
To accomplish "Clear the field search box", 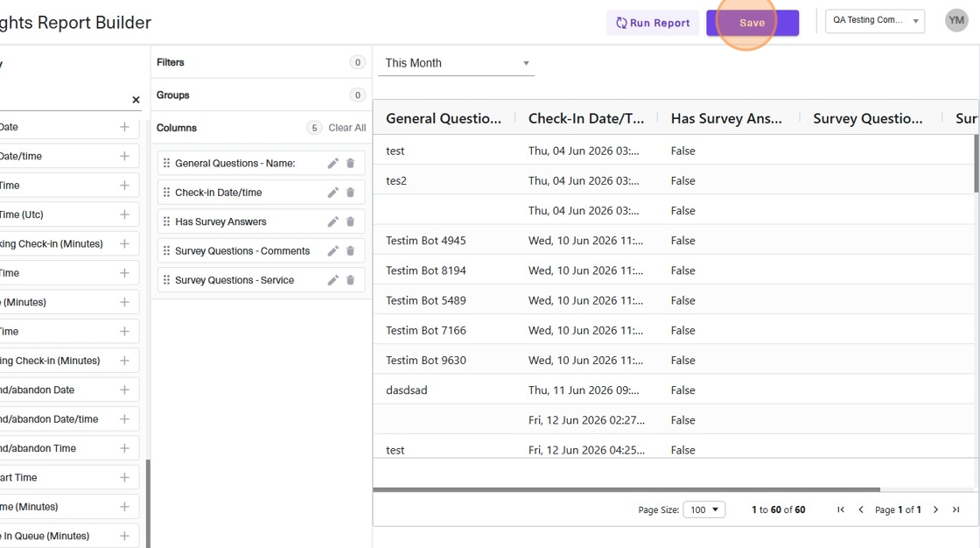I will tap(136, 100).
